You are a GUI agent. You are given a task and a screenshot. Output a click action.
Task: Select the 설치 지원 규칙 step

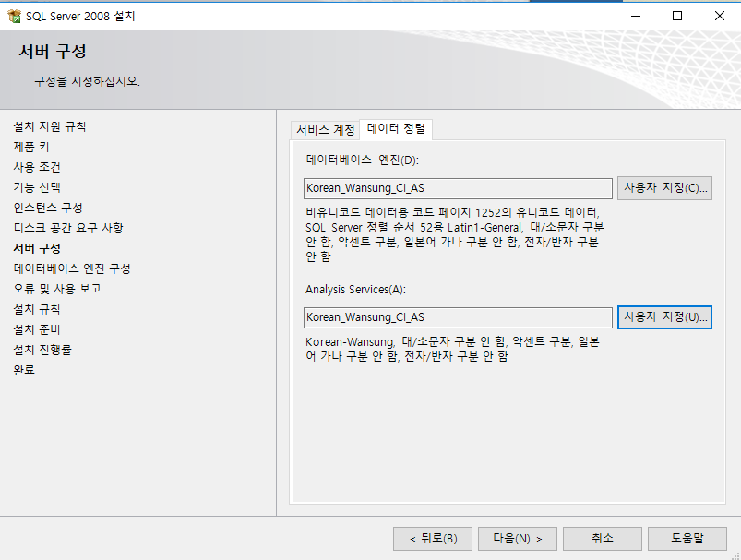pos(50,126)
